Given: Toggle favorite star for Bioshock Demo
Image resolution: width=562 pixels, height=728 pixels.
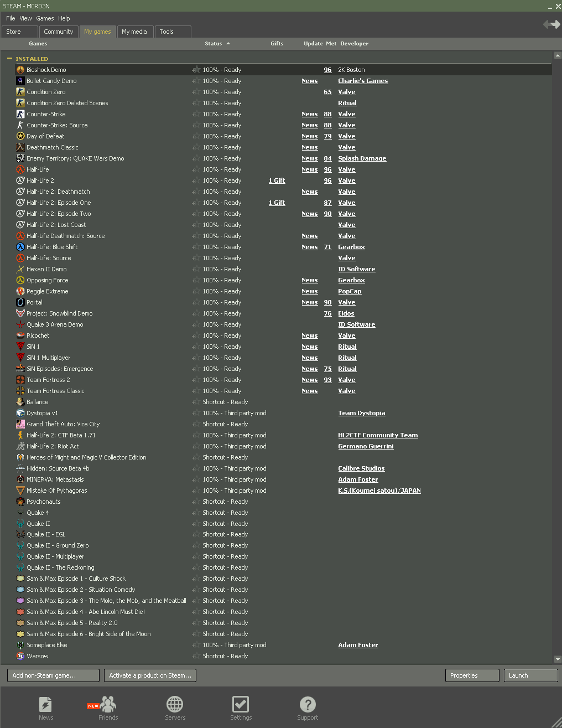Looking at the screenshot, I should [x=196, y=70].
